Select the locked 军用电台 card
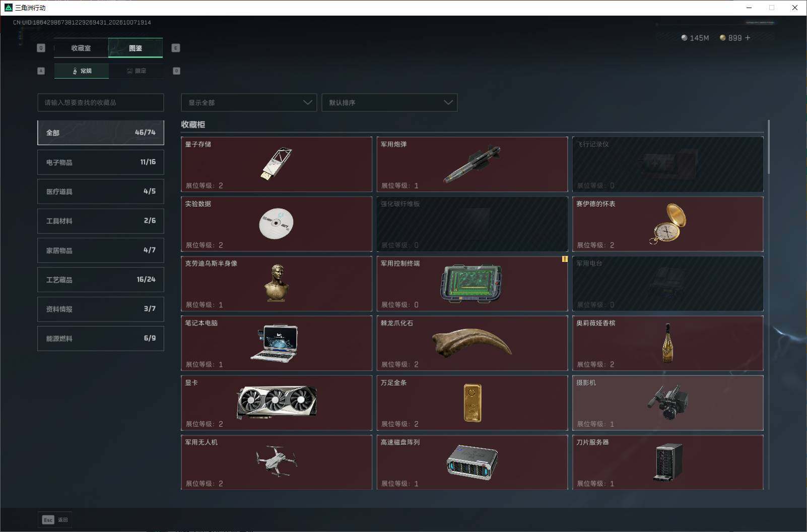The image size is (807, 532). 667,283
